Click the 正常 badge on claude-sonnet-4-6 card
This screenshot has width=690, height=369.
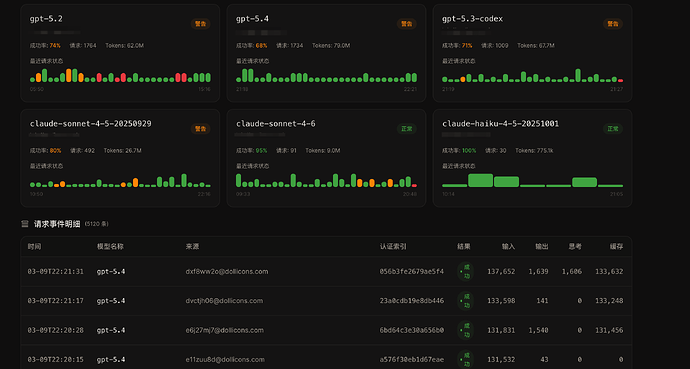pyautogui.click(x=407, y=129)
